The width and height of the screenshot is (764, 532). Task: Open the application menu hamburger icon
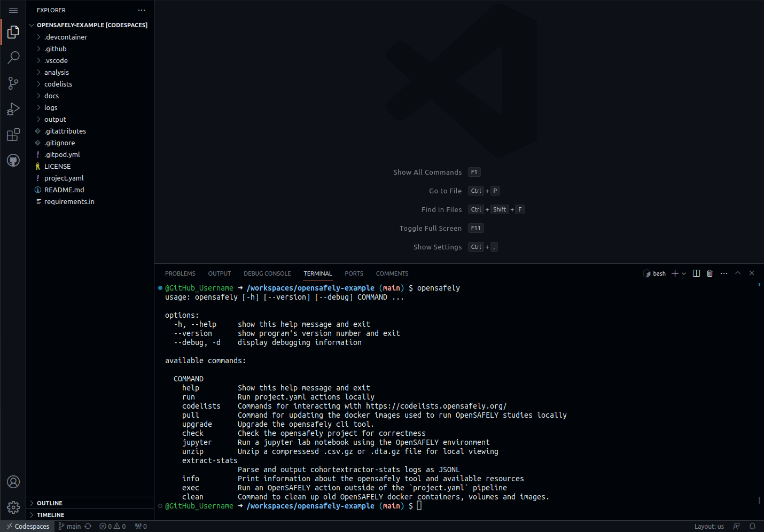(x=13, y=10)
